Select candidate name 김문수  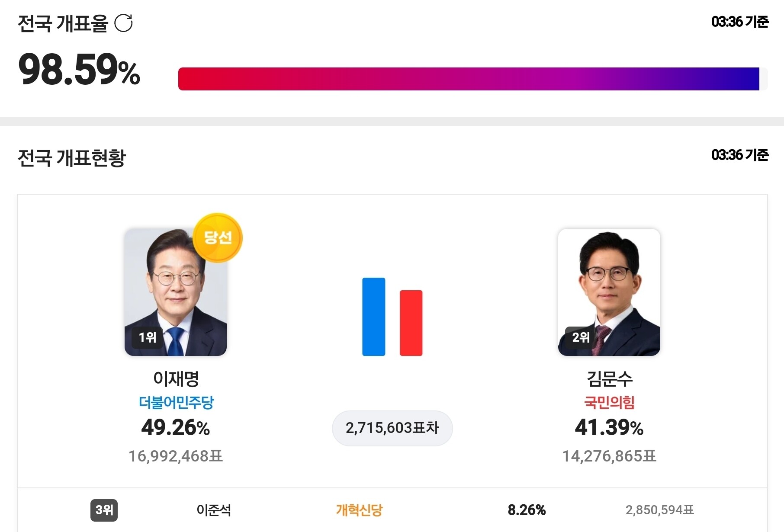coord(609,379)
